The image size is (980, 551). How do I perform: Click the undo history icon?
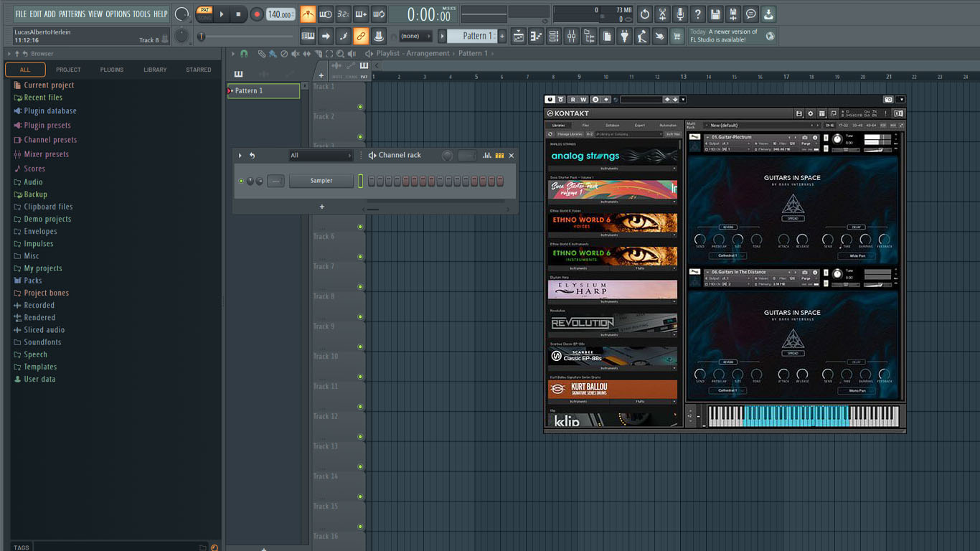click(645, 14)
